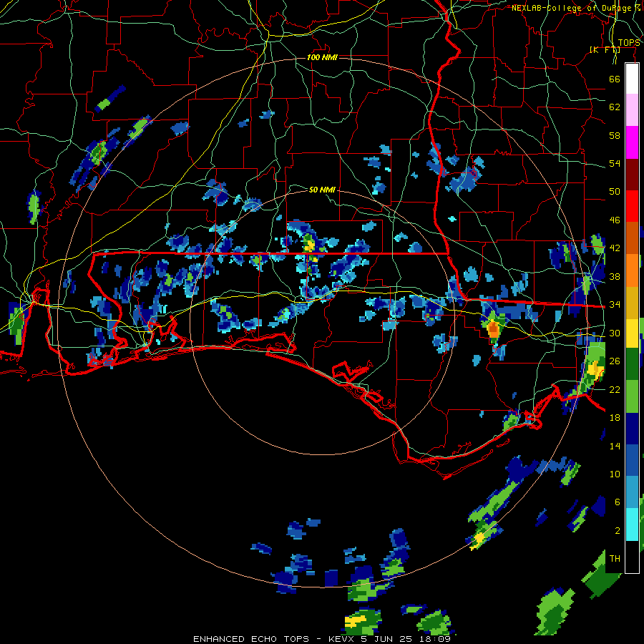Image resolution: width=644 pixels, height=644 pixels.
Task: Click the 18 value on the scale
Action: click(615, 418)
